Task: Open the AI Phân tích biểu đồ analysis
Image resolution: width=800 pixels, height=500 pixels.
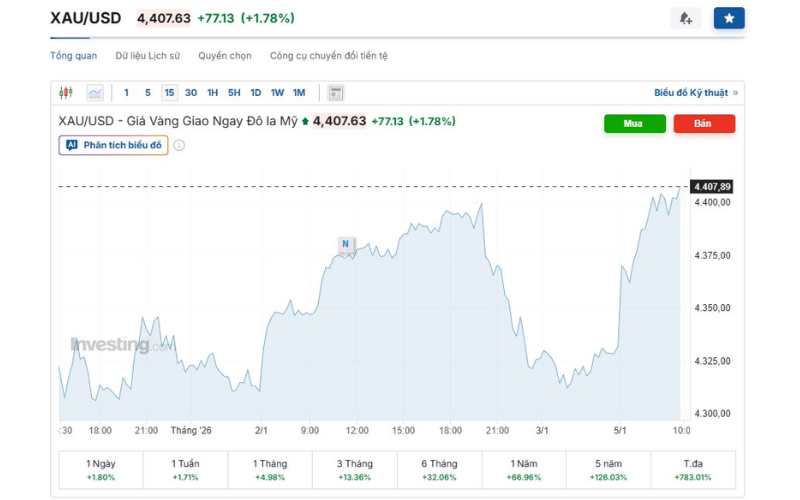Action: pyautogui.click(x=113, y=145)
